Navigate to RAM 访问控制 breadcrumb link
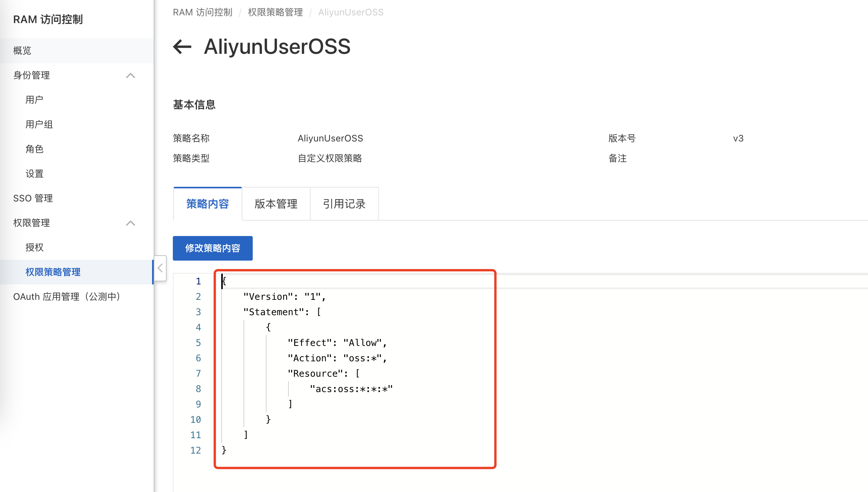The image size is (868, 492). 203,12
